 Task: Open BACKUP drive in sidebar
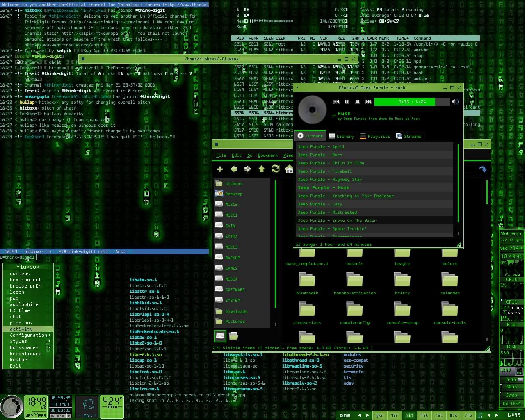pyautogui.click(x=242, y=258)
